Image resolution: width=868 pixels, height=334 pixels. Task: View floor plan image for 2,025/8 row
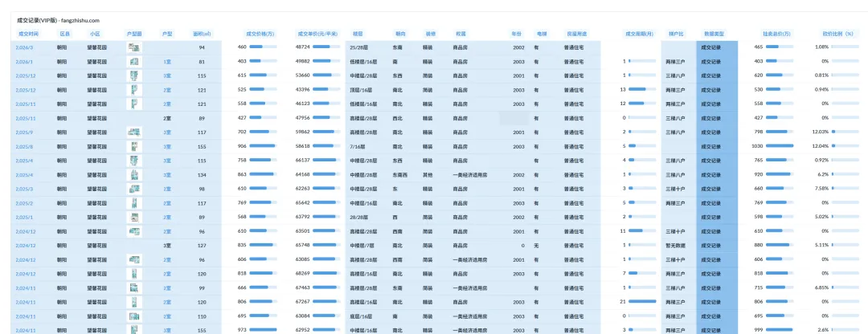click(134, 147)
